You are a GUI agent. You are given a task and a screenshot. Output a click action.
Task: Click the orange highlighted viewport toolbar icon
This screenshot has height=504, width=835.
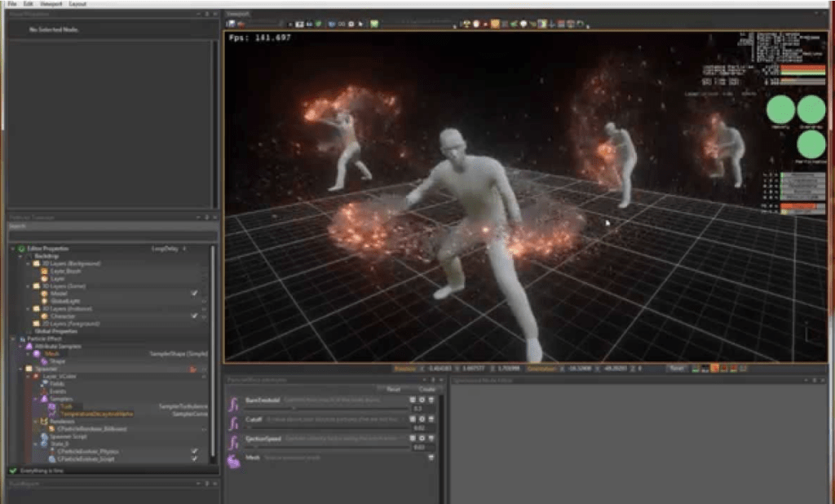(494, 24)
